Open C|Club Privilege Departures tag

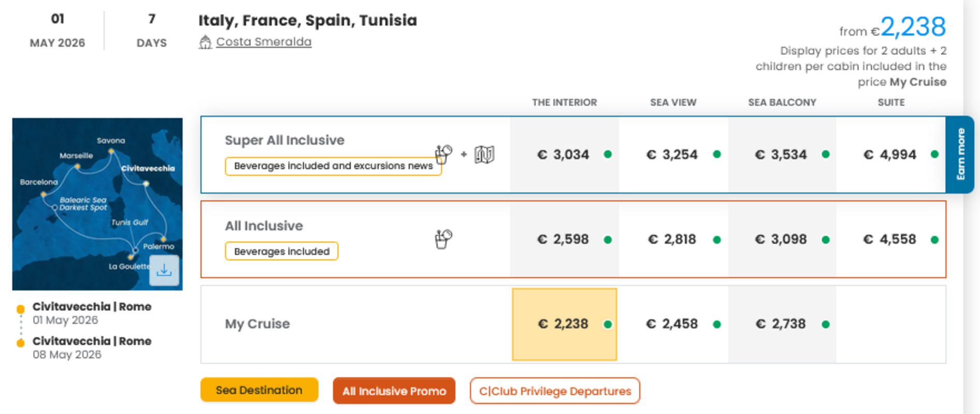(x=555, y=391)
